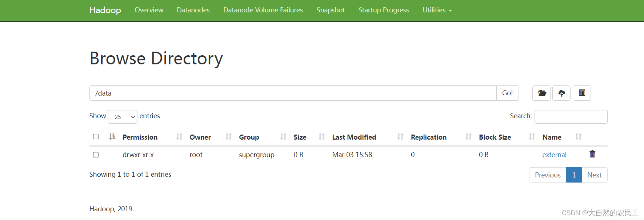Switch to the Snapshot page
644x220 pixels.
point(331,10)
